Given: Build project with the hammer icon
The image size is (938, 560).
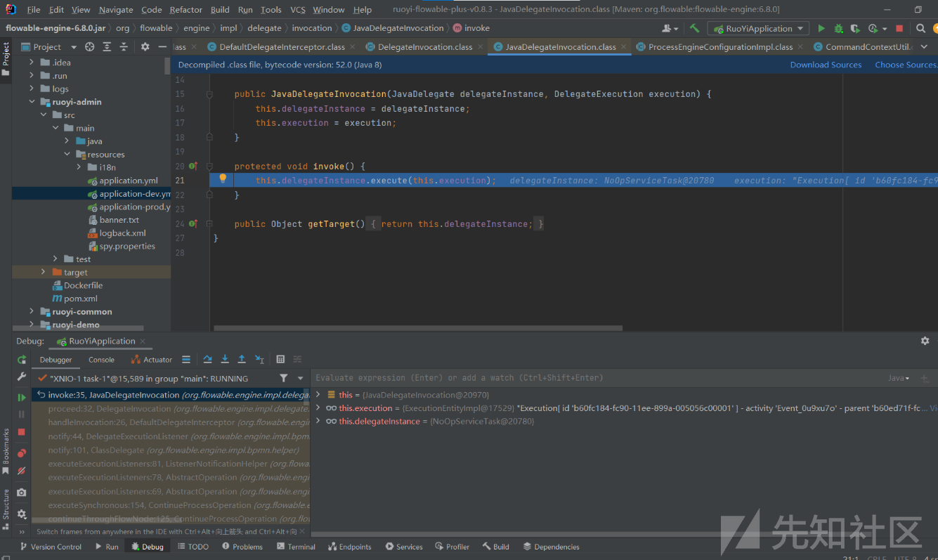Looking at the screenshot, I should [694, 28].
